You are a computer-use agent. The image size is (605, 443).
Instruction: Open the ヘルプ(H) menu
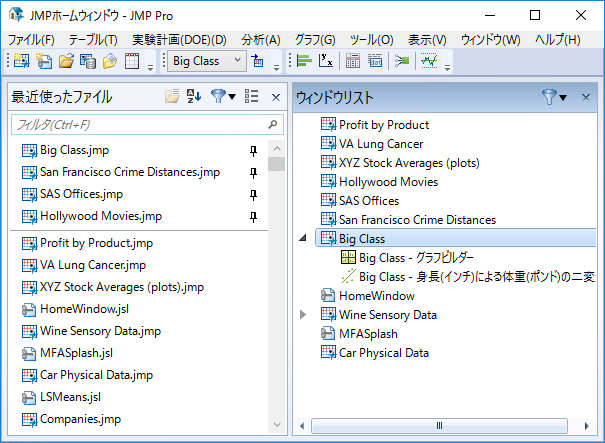(558, 40)
